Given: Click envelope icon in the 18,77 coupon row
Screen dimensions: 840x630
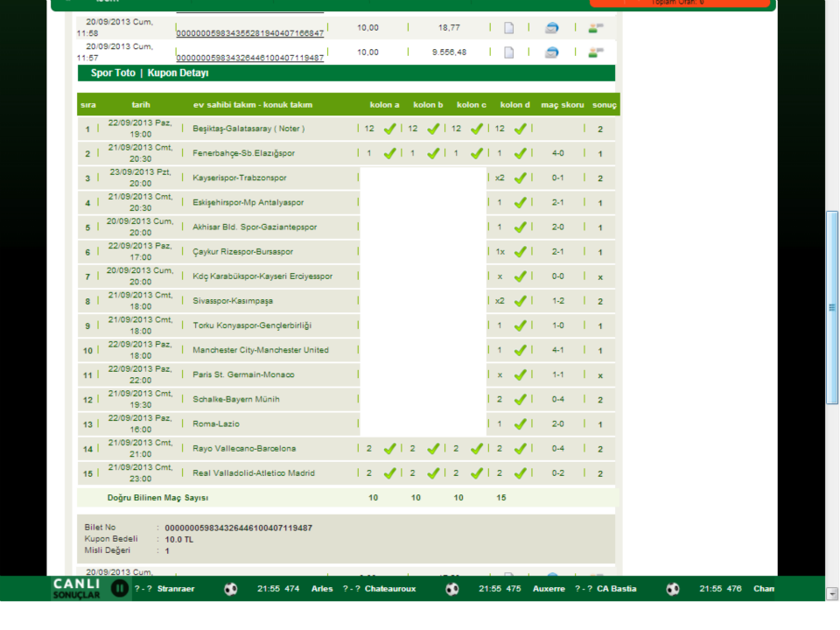Looking at the screenshot, I should click(551, 28).
